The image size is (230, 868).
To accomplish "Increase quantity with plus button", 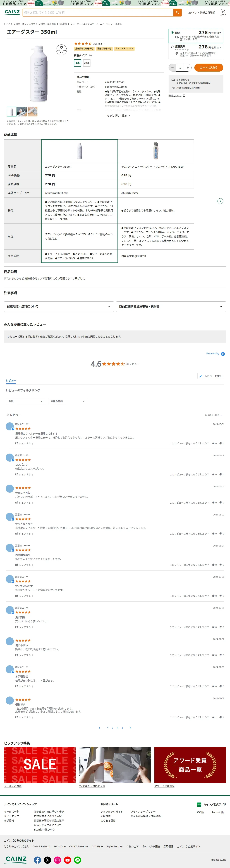I will click(x=188, y=68).
